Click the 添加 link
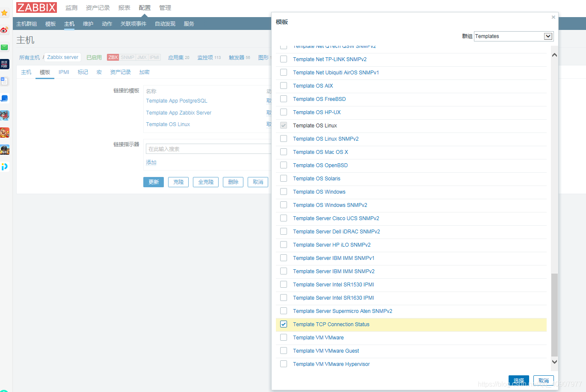 tap(151, 162)
